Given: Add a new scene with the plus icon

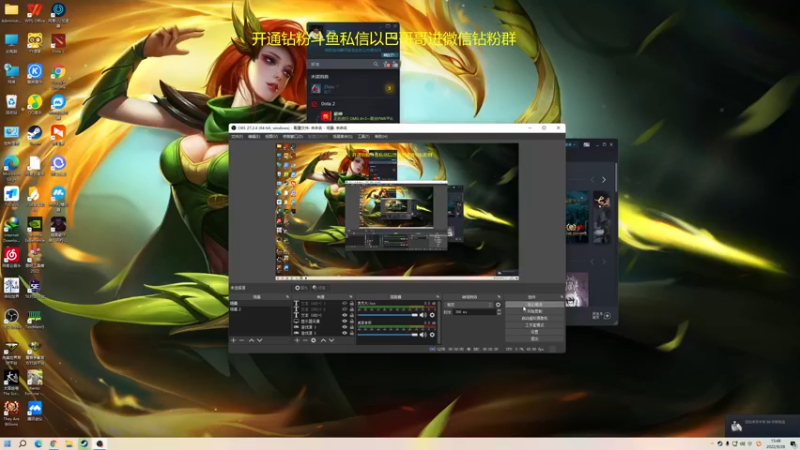Looking at the screenshot, I should click(234, 340).
